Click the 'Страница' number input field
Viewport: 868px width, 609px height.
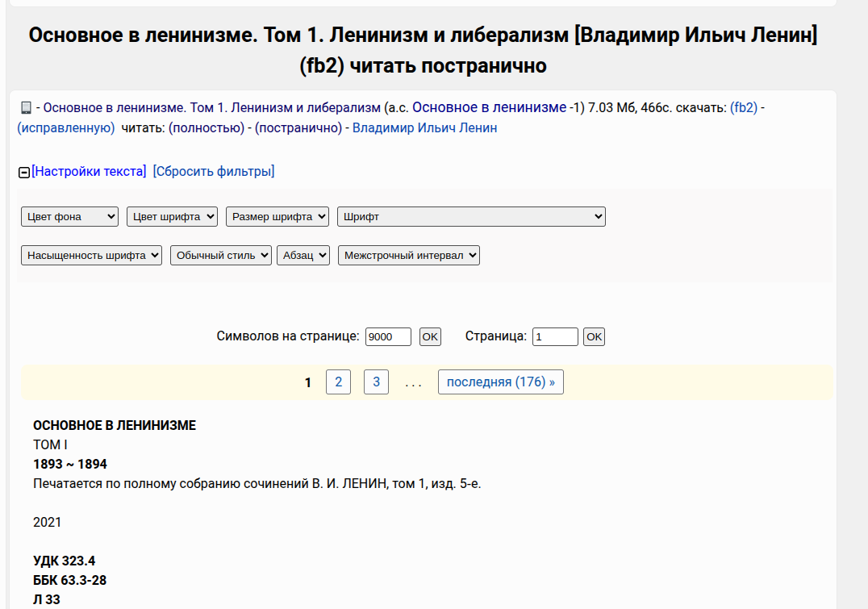(555, 336)
